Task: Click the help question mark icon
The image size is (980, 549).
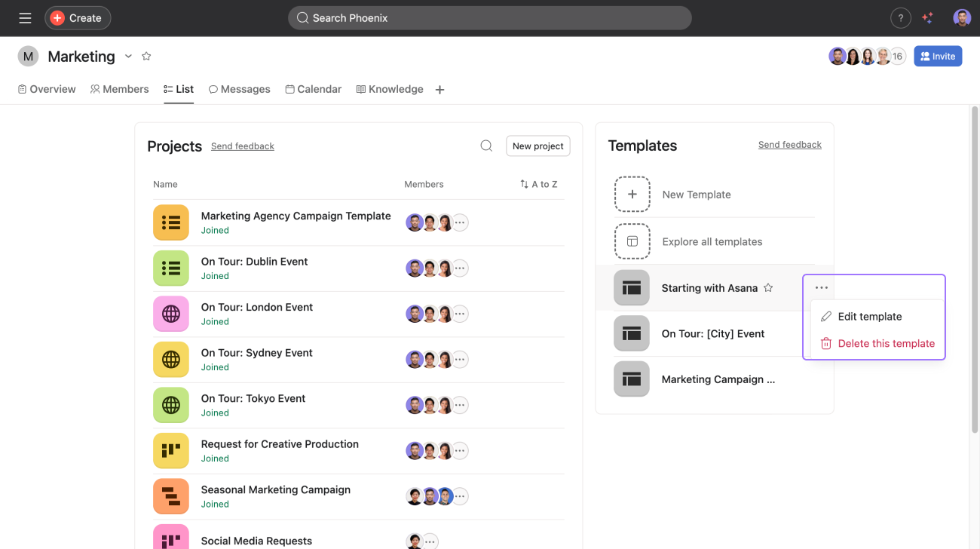Action: 900,18
